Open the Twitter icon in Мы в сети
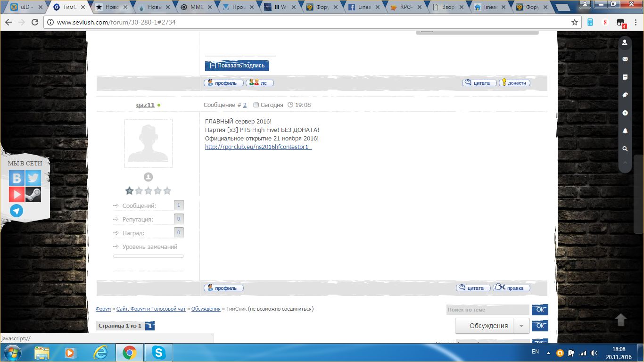The width and height of the screenshot is (644, 362). coord(33,178)
